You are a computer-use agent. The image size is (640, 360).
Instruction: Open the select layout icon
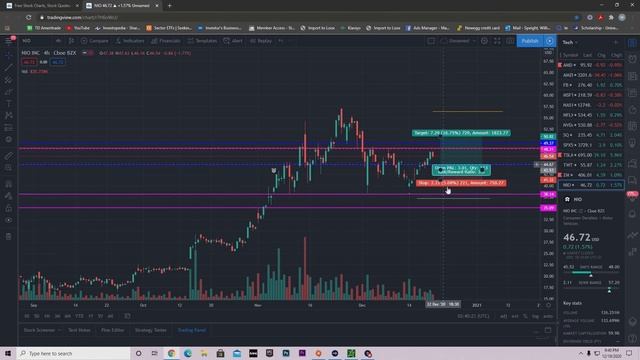click(431, 41)
